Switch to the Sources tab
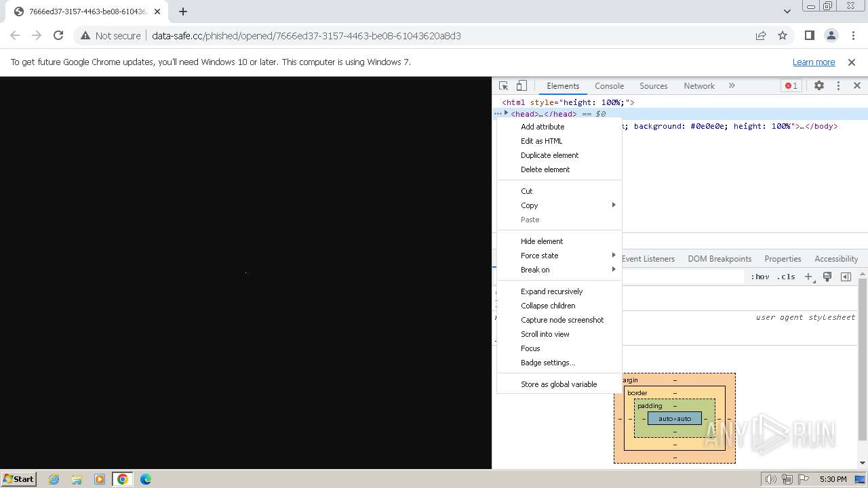The image size is (868, 488). (x=654, y=86)
